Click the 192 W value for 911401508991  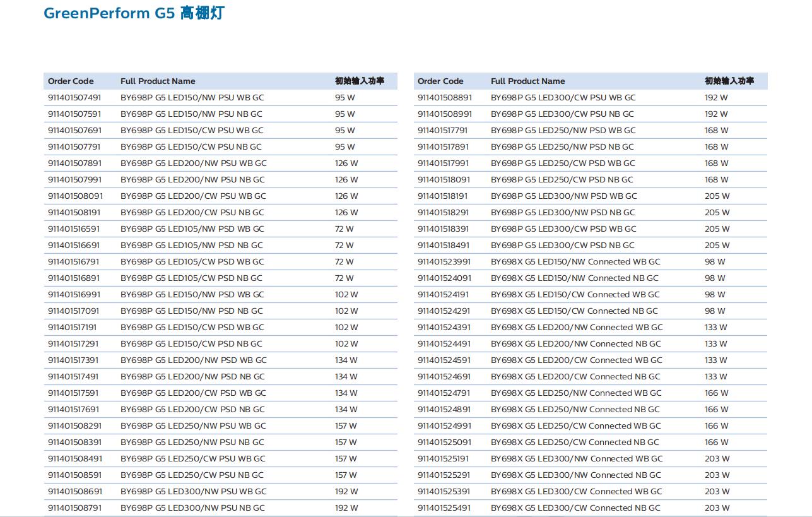pyautogui.click(x=716, y=114)
